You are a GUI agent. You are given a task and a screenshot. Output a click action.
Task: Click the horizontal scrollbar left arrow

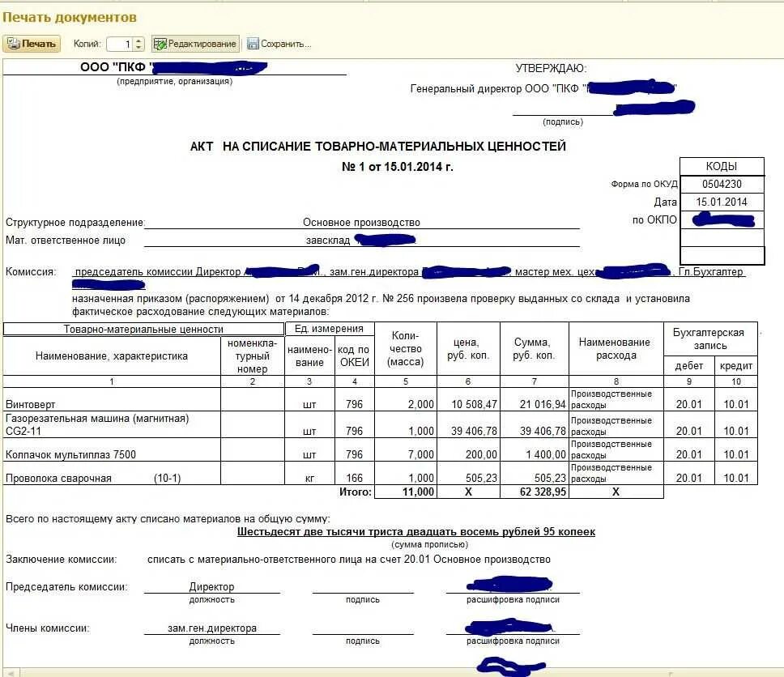(x=11, y=672)
